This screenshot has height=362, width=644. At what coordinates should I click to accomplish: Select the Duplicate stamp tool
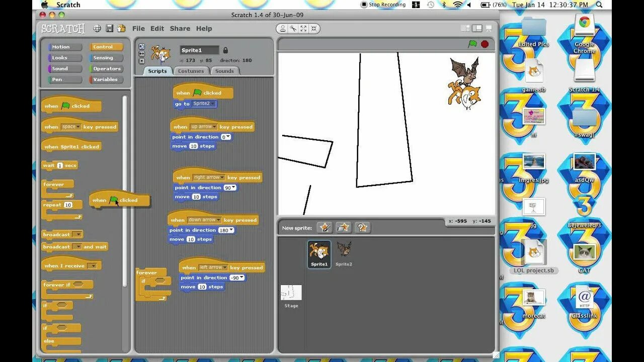pos(283,29)
